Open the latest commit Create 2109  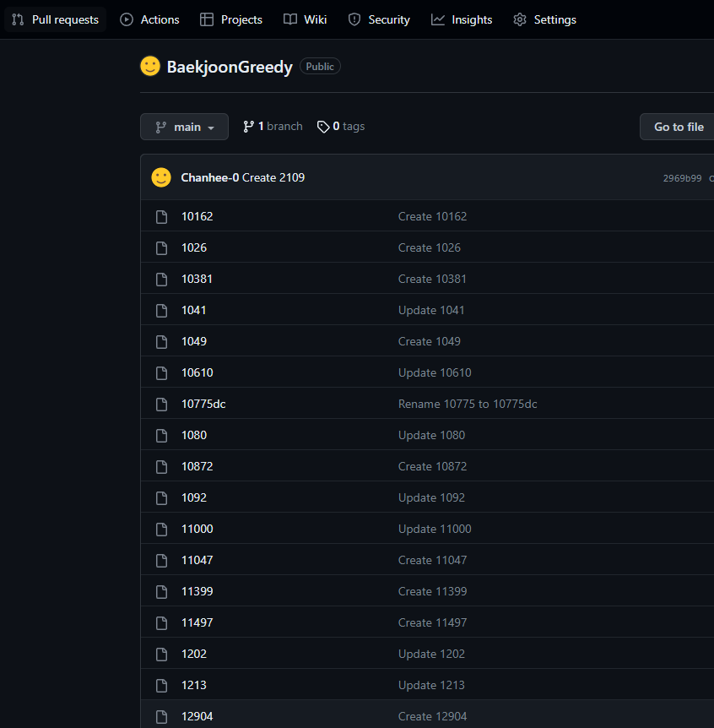[273, 177]
